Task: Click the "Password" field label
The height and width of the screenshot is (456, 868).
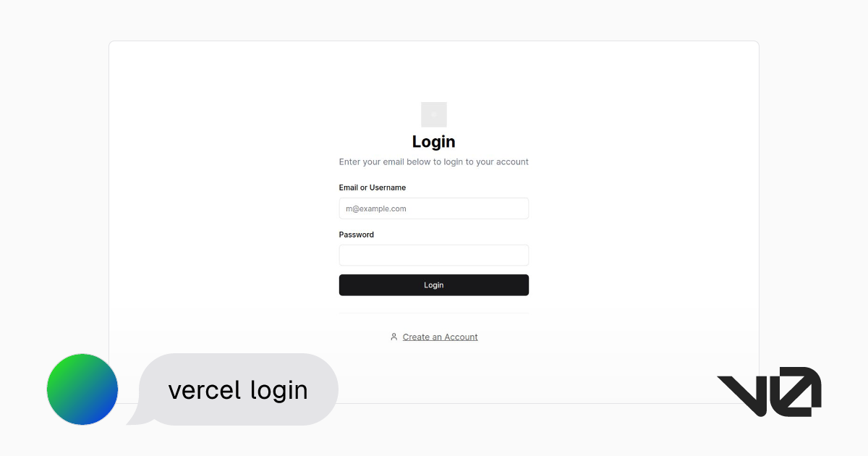Action: (x=357, y=235)
